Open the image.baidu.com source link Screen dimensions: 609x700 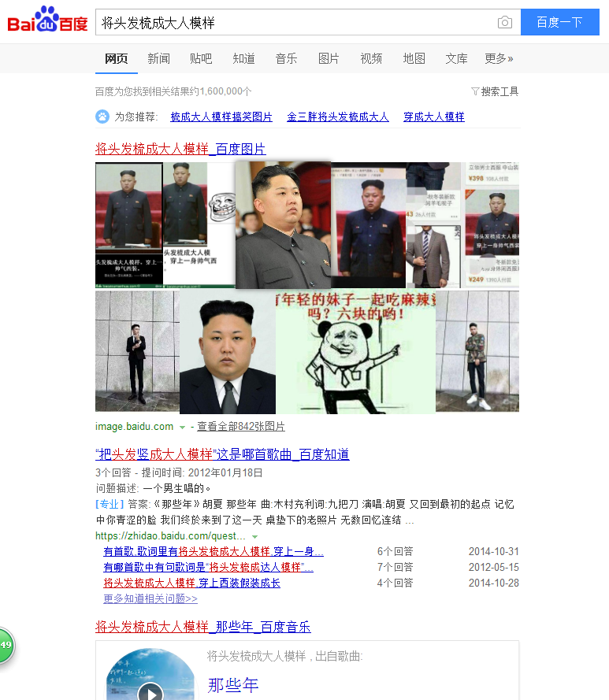pos(134,426)
